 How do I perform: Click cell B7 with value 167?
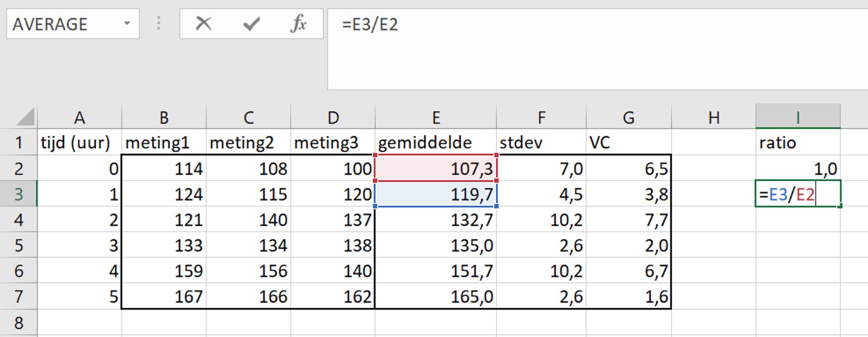tap(164, 296)
